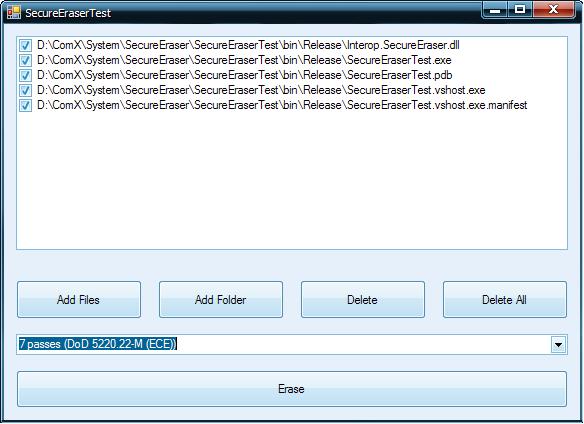Uncheck the Interop.SecureEraser.dll checkbox

coord(25,45)
